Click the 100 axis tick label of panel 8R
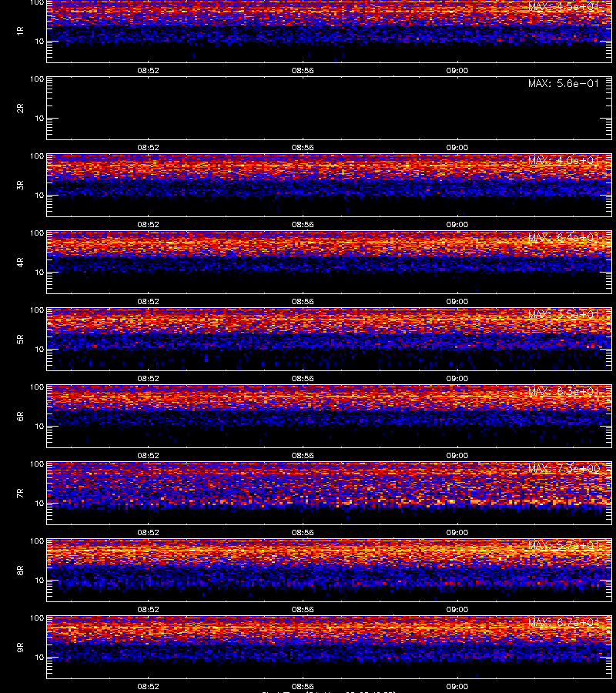Image resolution: width=616 pixels, height=693 pixels. 37,541
